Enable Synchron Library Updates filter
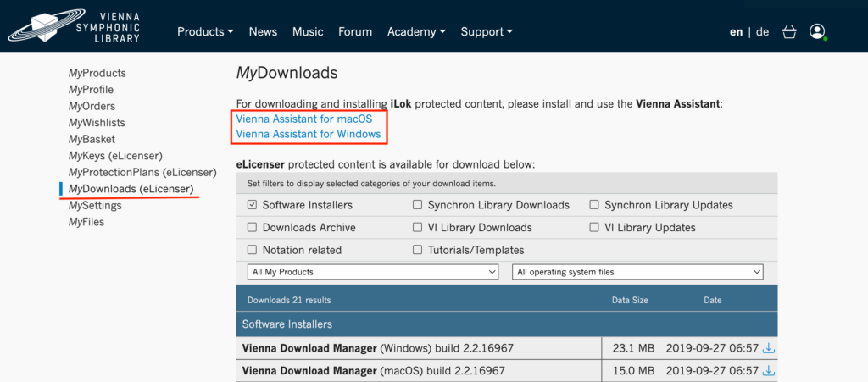The width and height of the screenshot is (868, 382). 594,205
